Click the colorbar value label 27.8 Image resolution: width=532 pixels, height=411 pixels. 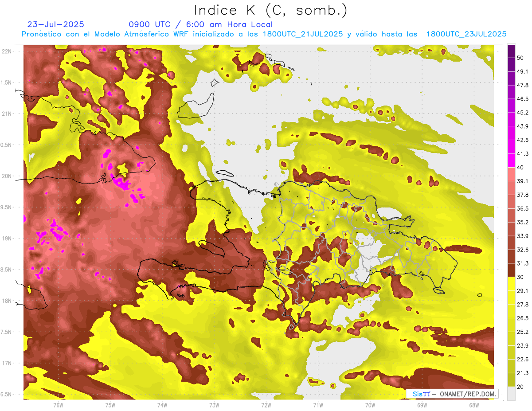(523, 305)
